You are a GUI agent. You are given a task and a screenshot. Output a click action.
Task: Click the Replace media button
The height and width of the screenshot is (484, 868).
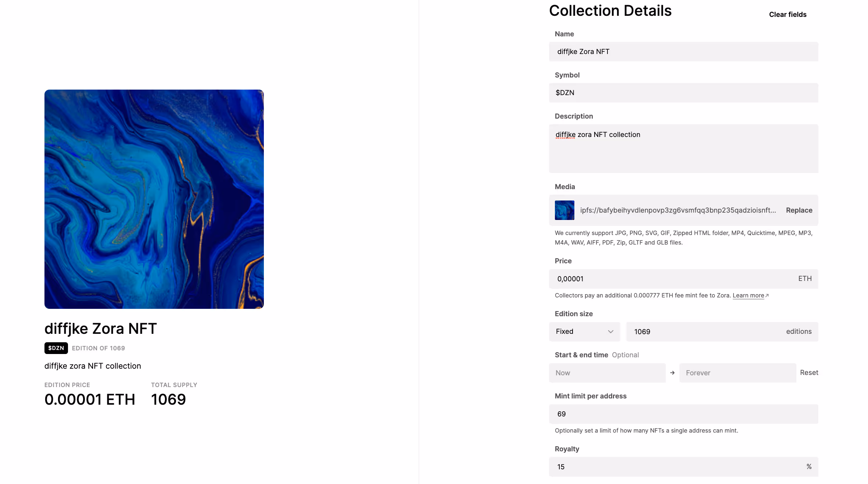pyautogui.click(x=799, y=210)
